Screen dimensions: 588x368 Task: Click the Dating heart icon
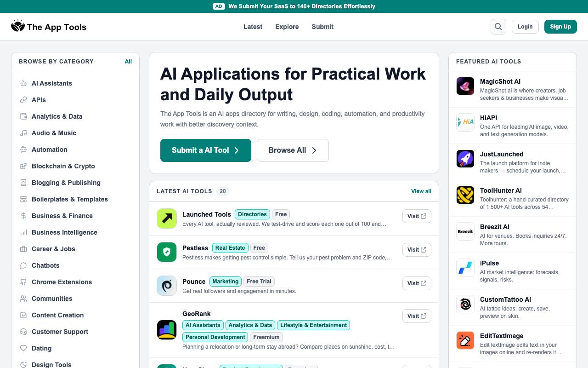23,348
